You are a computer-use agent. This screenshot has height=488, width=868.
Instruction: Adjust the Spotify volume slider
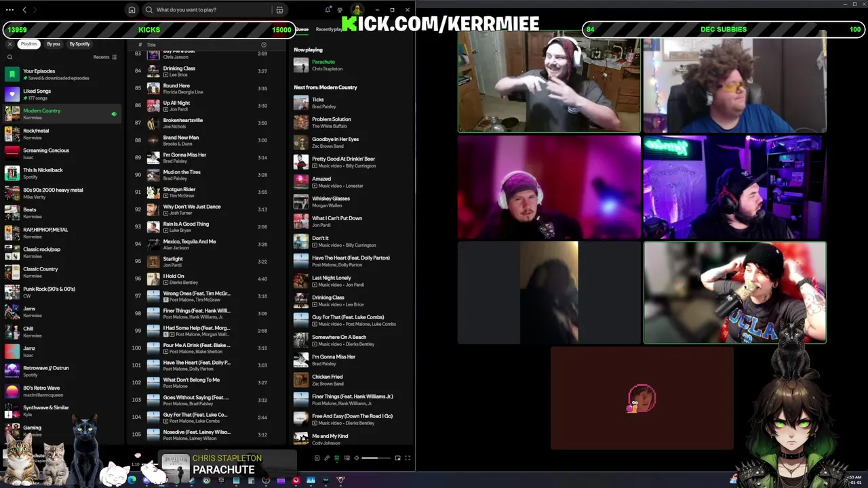tap(376, 458)
